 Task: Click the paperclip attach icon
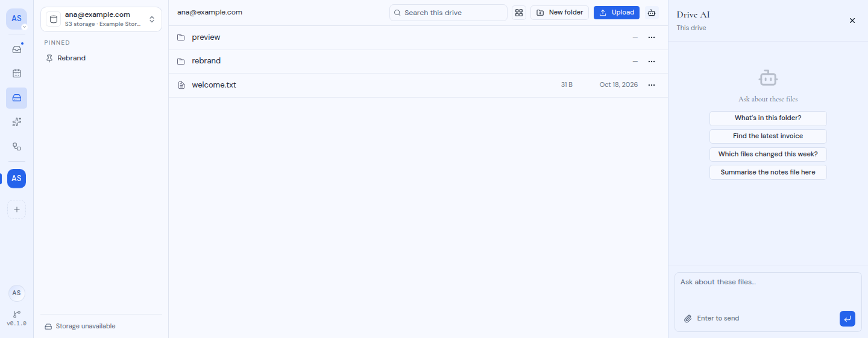click(x=688, y=319)
